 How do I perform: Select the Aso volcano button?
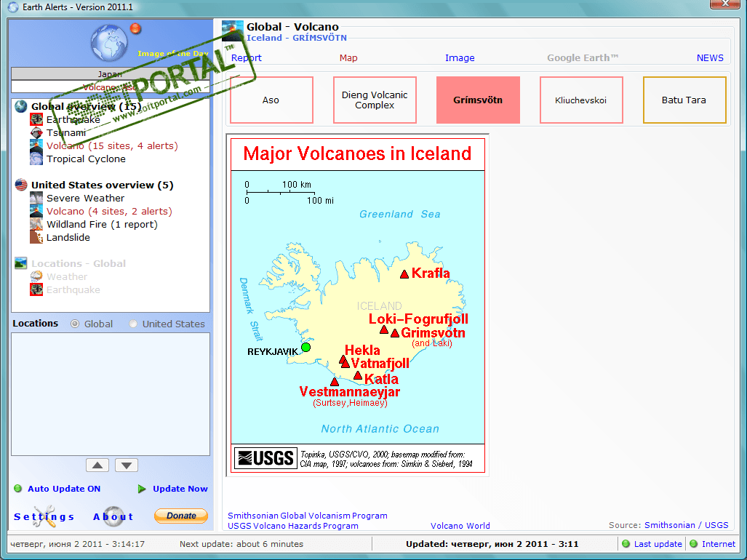(271, 100)
